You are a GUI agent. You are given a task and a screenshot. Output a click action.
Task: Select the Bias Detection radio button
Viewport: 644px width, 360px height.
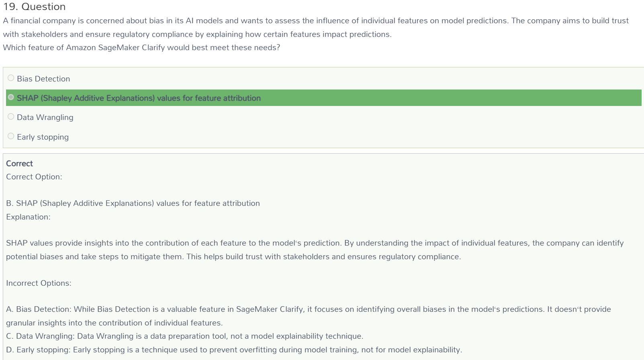pyautogui.click(x=11, y=78)
